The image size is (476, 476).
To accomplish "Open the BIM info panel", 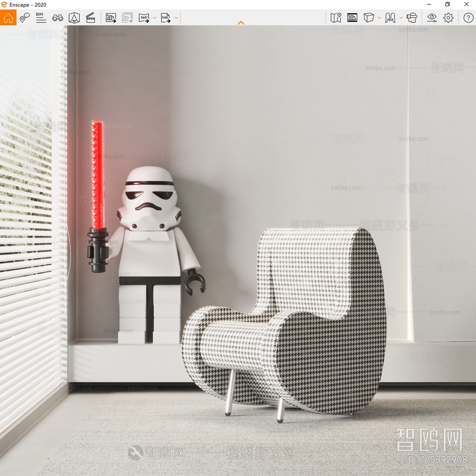I will pyautogui.click(x=41, y=18).
